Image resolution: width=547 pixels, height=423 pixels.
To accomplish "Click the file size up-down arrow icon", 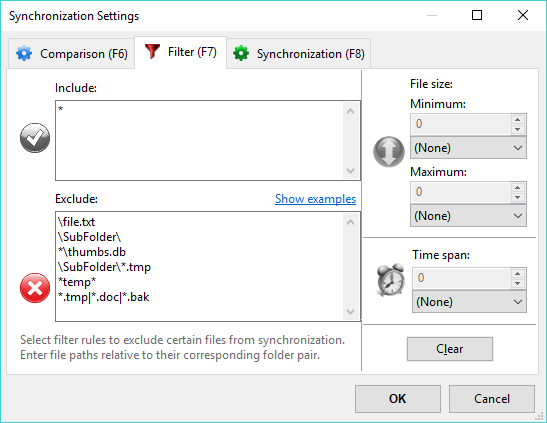I will [x=389, y=151].
